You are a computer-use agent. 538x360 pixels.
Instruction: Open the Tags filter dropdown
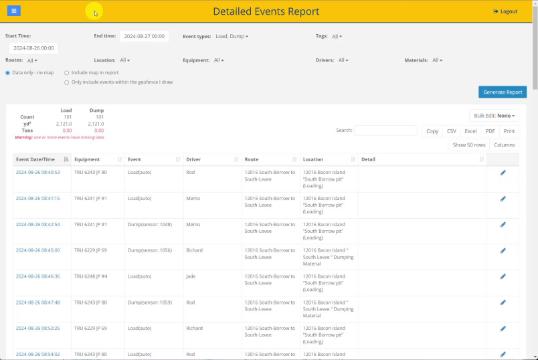tap(337, 36)
